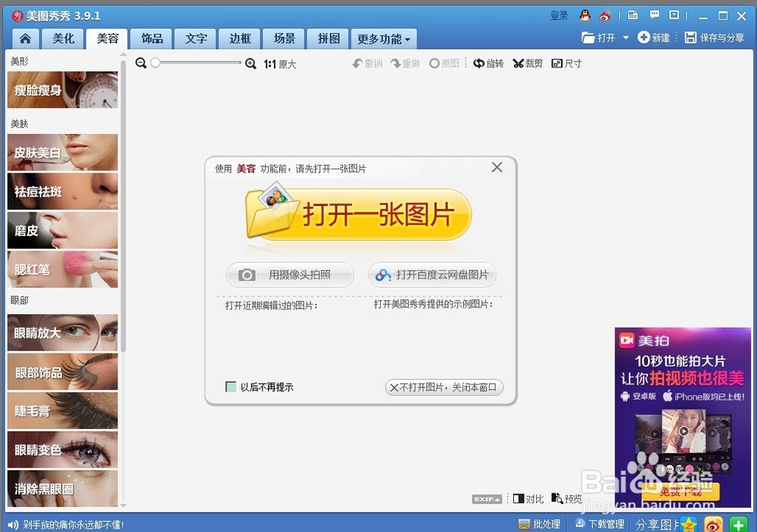This screenshot has height=532, width=757.
Task: Click the sidebar scrollbar thumb
Action: [123, 205]
